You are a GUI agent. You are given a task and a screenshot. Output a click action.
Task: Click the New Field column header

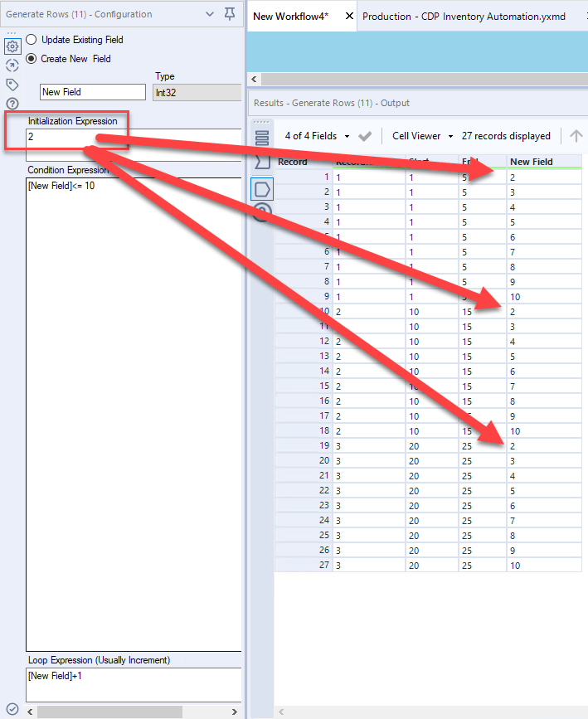[x=544, y=162]
